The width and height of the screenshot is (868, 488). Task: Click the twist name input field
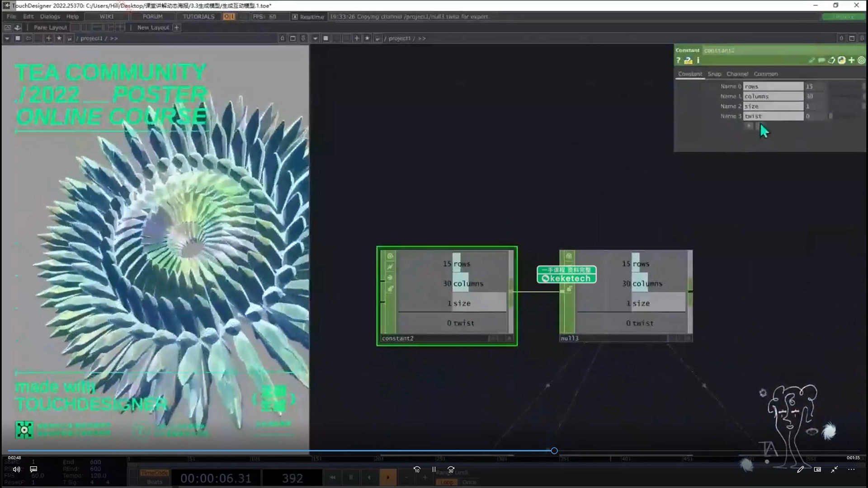coord(773,116)
